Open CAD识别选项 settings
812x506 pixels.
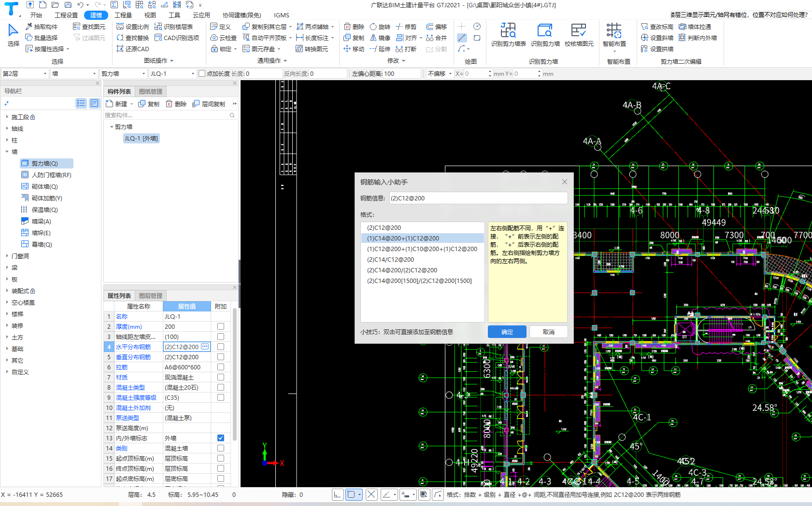point(177,38)
